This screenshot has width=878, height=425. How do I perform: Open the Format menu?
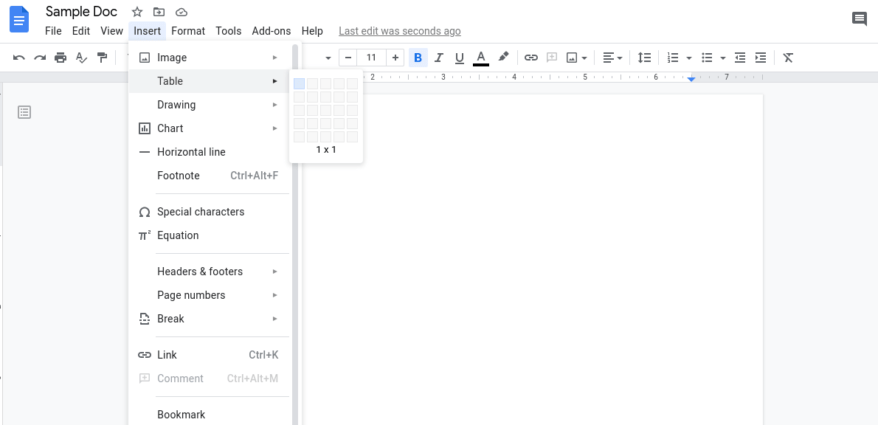(x=188, y=31)
